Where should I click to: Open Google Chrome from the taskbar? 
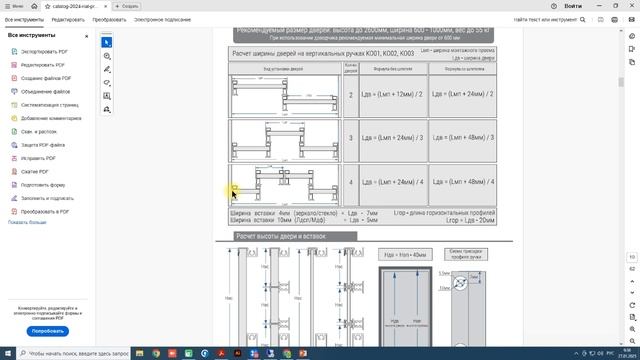[156, 353]
